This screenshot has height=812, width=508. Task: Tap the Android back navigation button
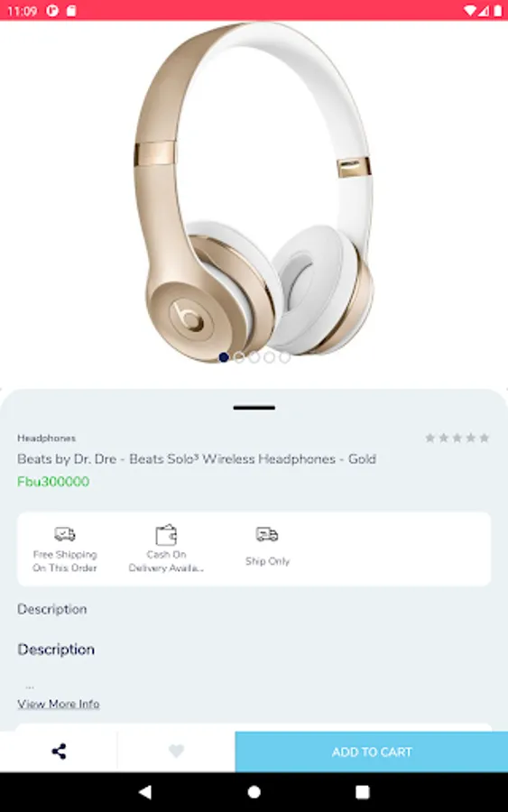145,791
